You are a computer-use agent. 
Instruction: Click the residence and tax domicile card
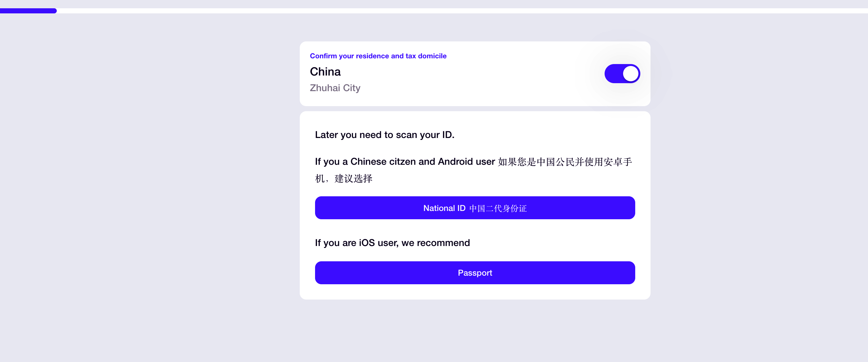pyautogui.click(x=475, y=73)
